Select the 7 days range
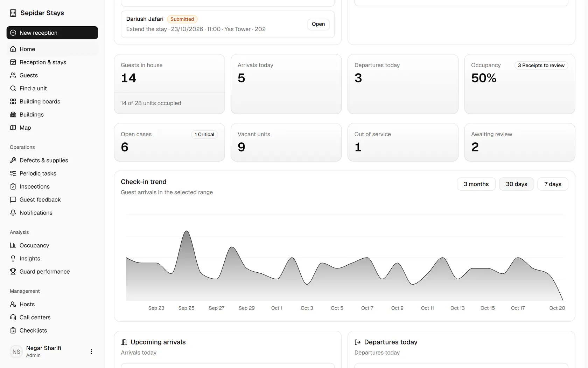 point(553,184)
